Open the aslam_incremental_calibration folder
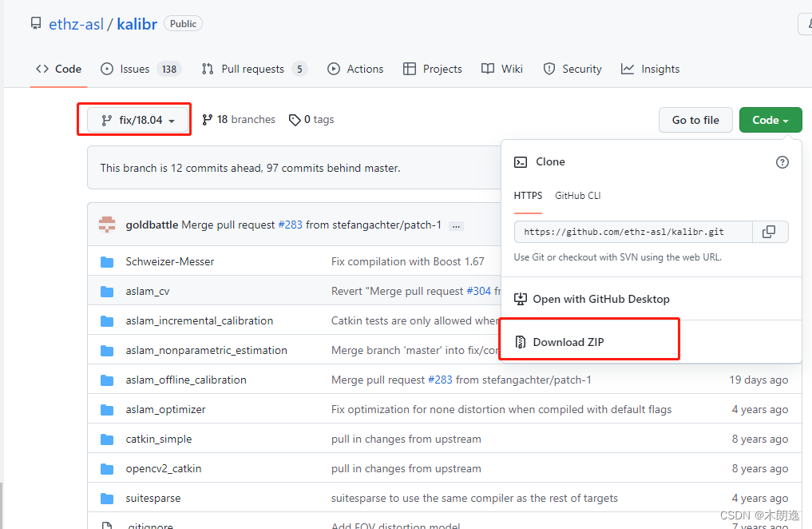This screenshot has height=529, width=812. tap(200, 320)
